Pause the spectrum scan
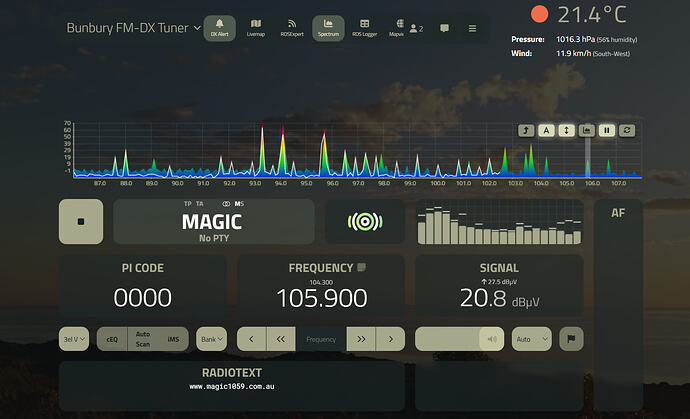 [x=606, y=130]
